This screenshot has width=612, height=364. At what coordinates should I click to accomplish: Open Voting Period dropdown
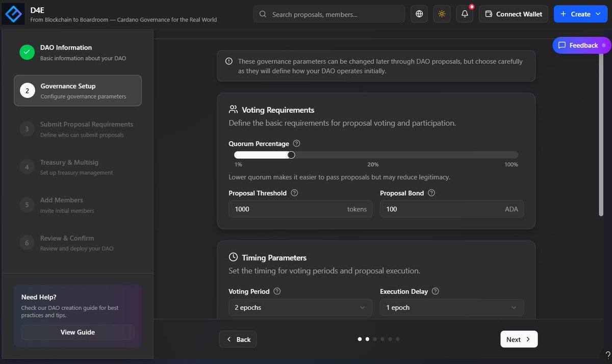coord(300,307)
